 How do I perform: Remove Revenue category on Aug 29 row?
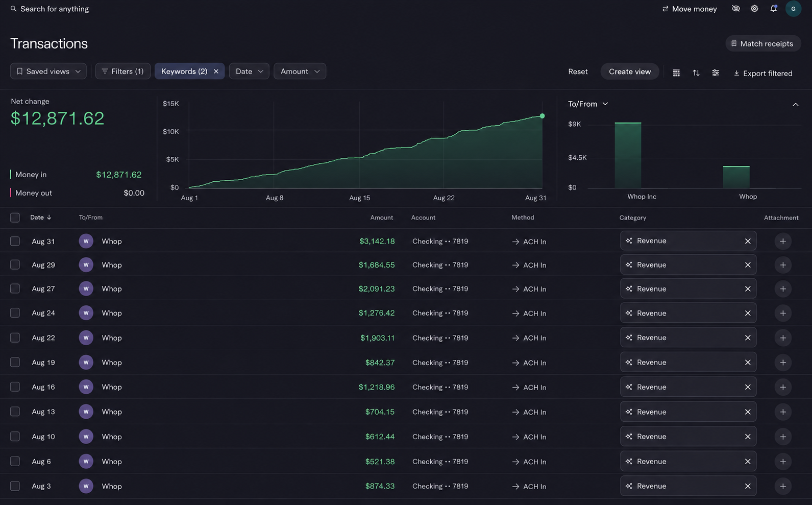point(748,265)
